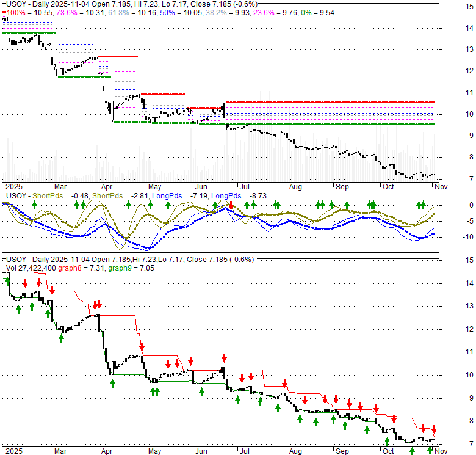
Task: Click the Vol 27,422,400 label
Action: (x=32, y=267)
